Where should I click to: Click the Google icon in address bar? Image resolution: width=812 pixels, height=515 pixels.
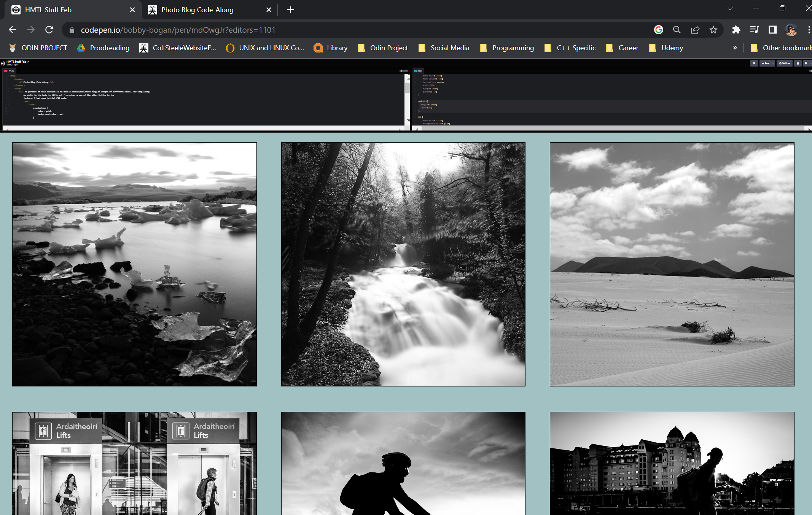659,30
